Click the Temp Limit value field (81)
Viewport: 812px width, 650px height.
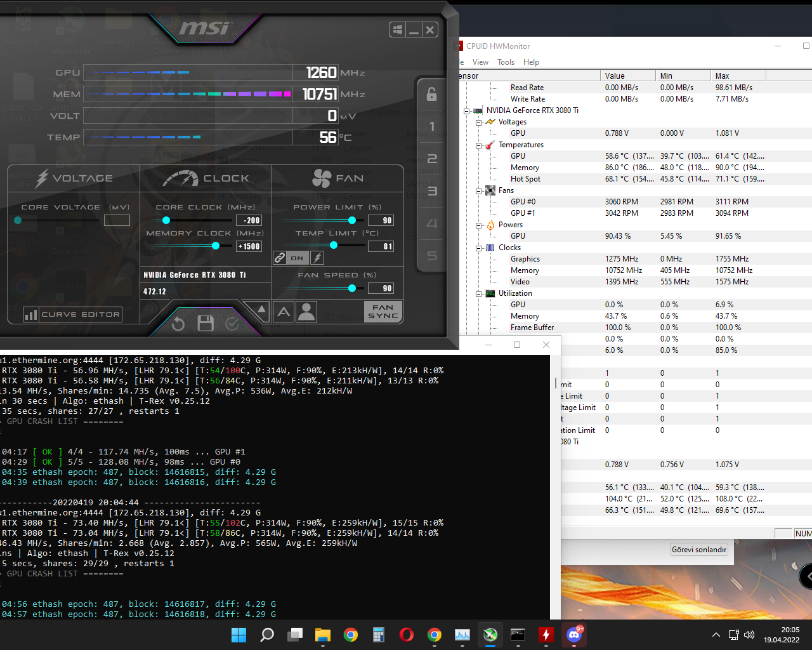coord(381,246)
